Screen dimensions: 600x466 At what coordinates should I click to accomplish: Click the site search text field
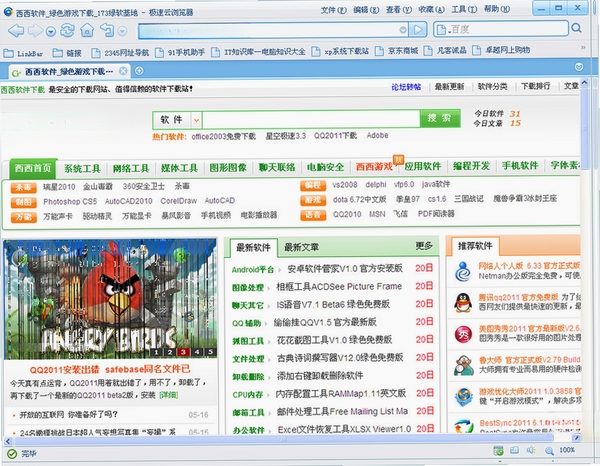[x=311, y=119]
